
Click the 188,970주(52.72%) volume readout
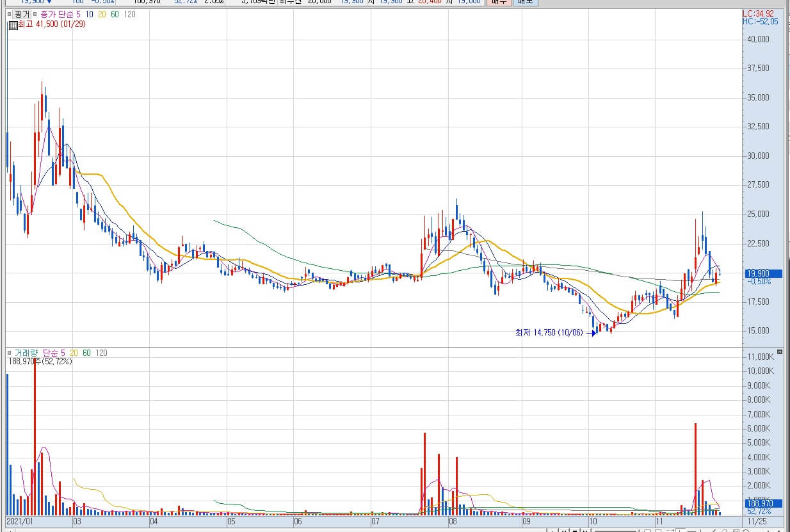coord(40,361)
